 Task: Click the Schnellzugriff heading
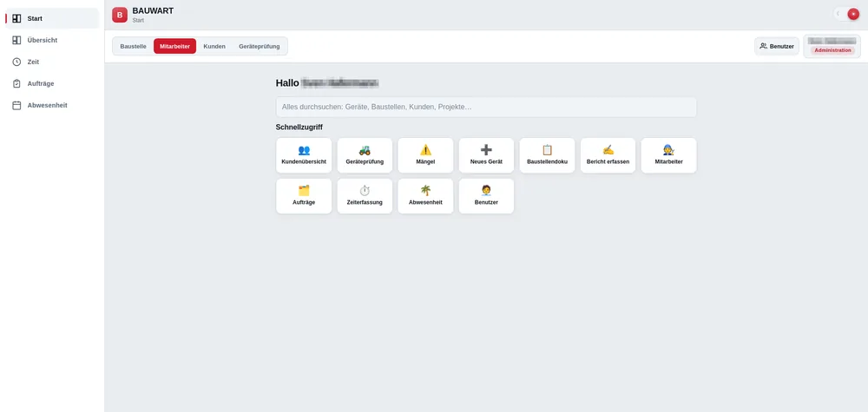pos(299,128)
